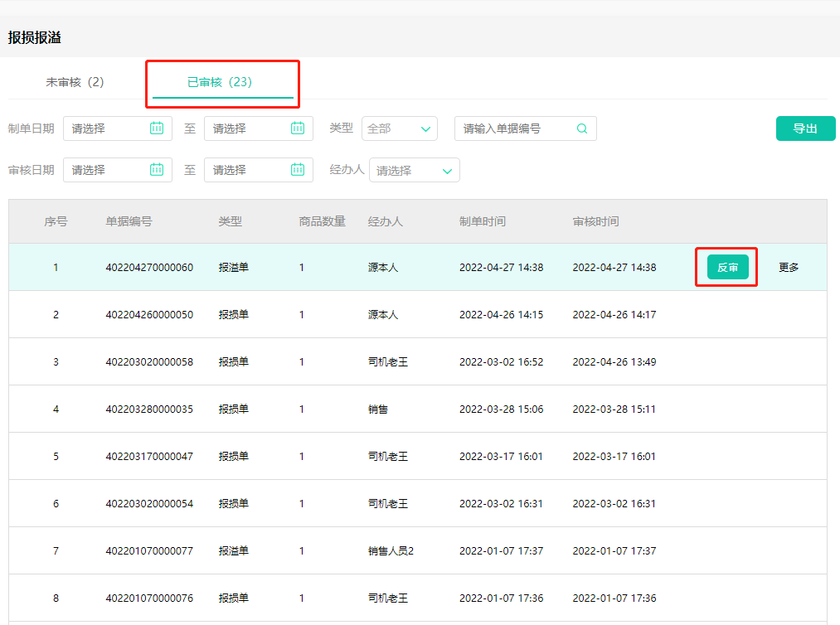Expand the 类型 dropdown chevron arrow

(425, 128)
